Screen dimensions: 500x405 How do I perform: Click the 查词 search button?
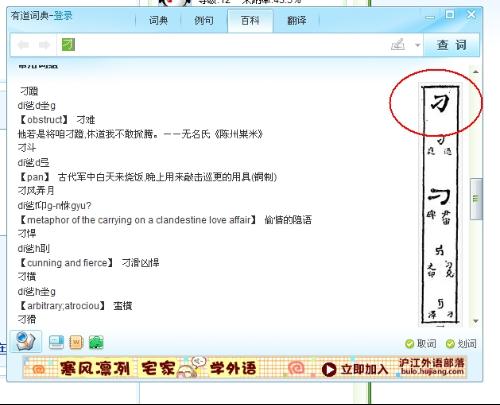coord(451,45)
